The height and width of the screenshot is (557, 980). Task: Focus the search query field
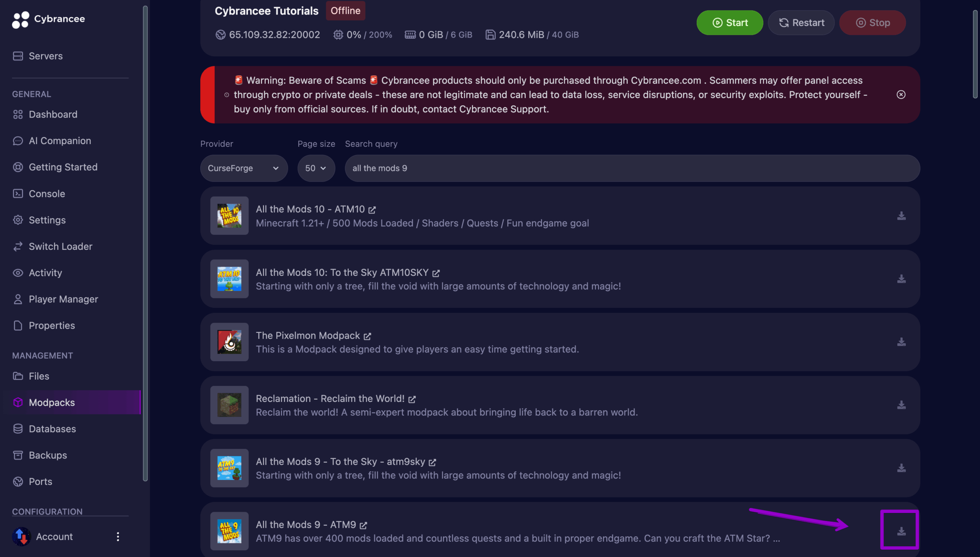[x=632, y=168]
